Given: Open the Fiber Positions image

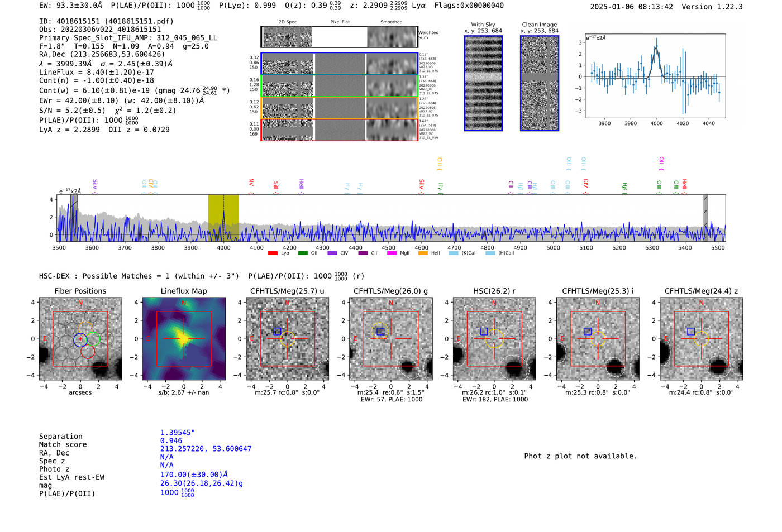Looking at the screenshot, I should [x=80, y=339].
